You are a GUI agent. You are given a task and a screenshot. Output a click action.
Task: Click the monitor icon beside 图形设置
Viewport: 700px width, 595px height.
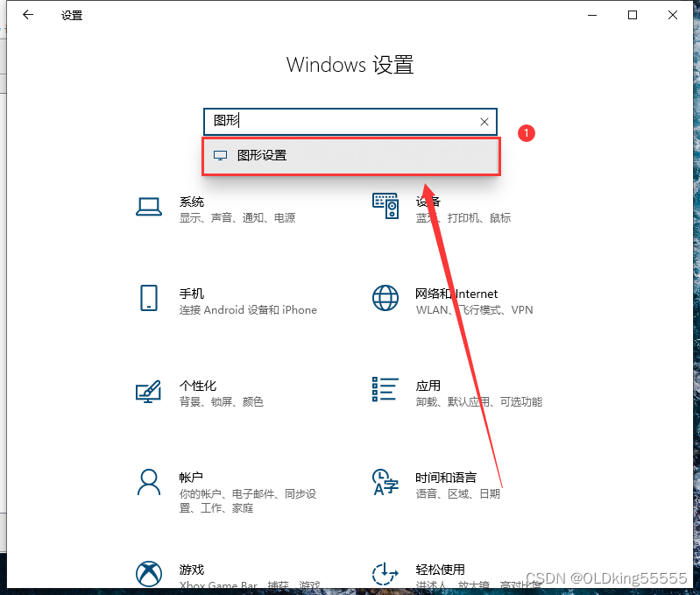click(x=220, y=155)
